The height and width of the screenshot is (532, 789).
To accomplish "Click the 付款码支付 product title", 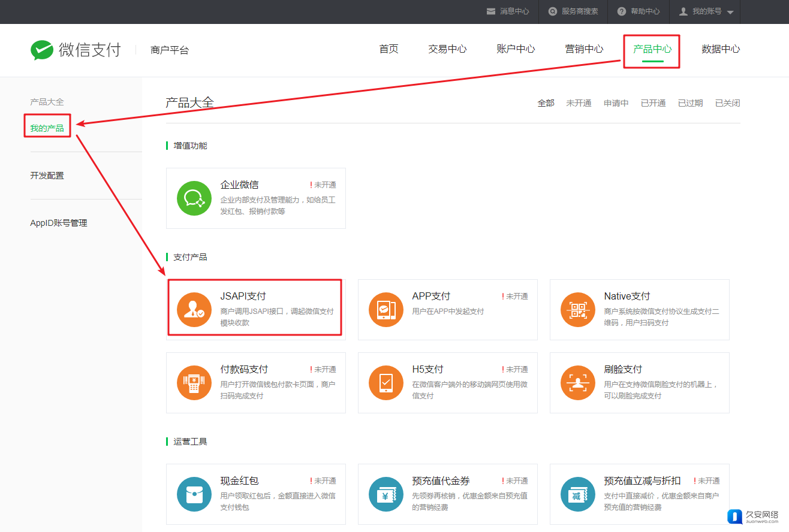I will [245, 369].
